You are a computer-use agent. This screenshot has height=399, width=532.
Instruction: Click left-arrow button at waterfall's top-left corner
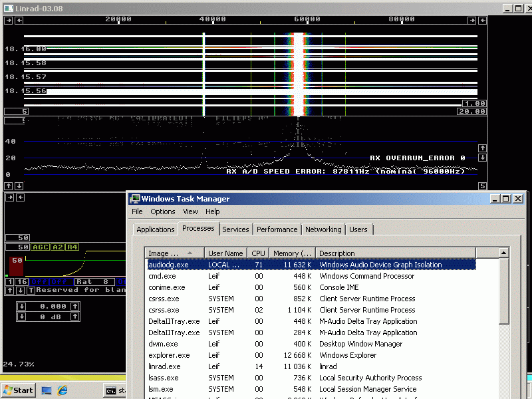[19, 21]
